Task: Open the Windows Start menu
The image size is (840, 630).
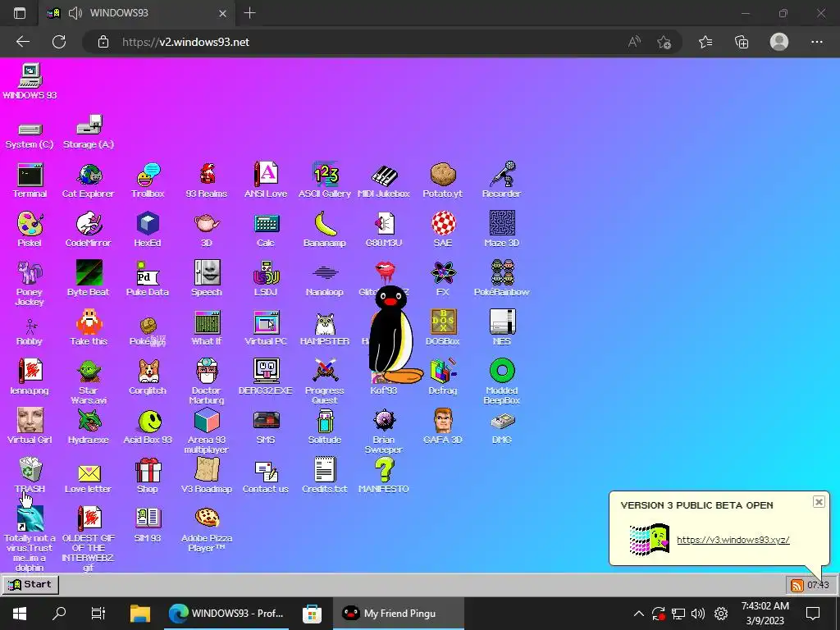Action: (x=20, y=614)
